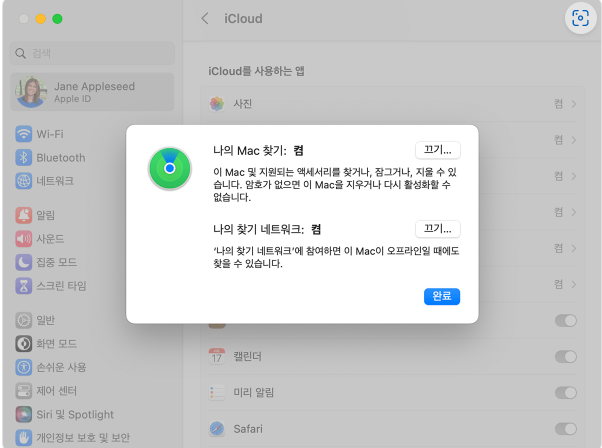602x448 pixels.
Task: Toggle the Safari iCloud switch
Action: click(566, 429)
